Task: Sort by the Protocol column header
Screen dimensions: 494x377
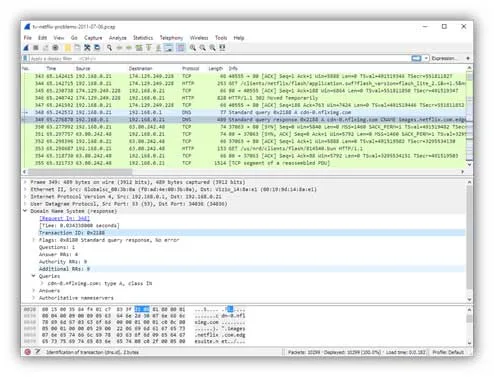Action: (191, 68)
